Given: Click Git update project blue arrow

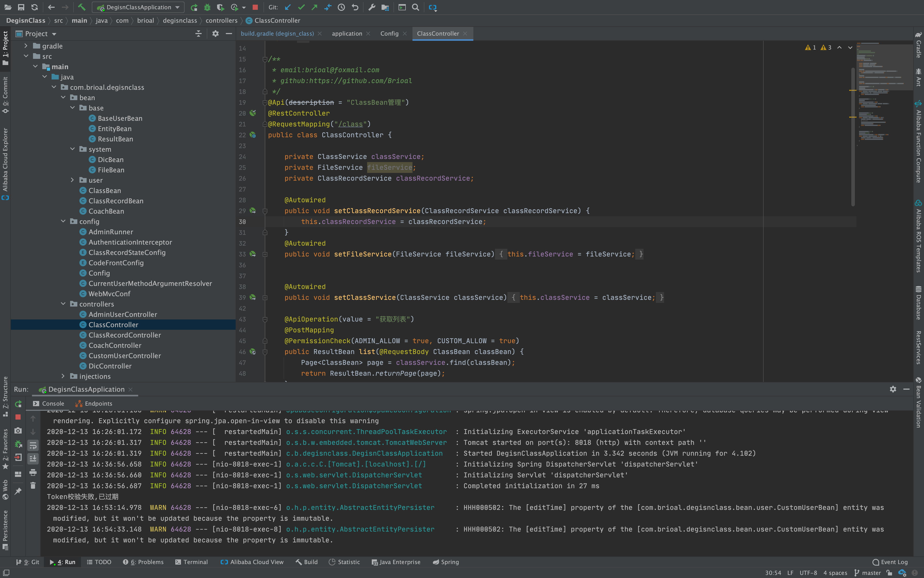Looking at the screenshot, I should pos(288,7).
